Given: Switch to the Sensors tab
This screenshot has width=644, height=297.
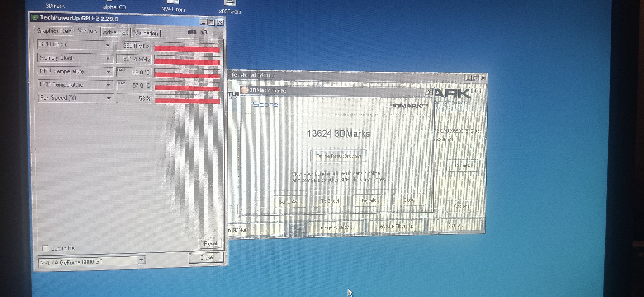Looking at the screenshot, I should (x=87, y=31).
